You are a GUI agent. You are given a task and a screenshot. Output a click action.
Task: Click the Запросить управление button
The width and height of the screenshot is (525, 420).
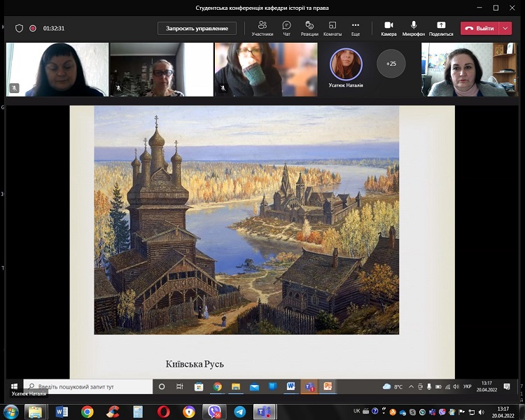pos(197,29)
